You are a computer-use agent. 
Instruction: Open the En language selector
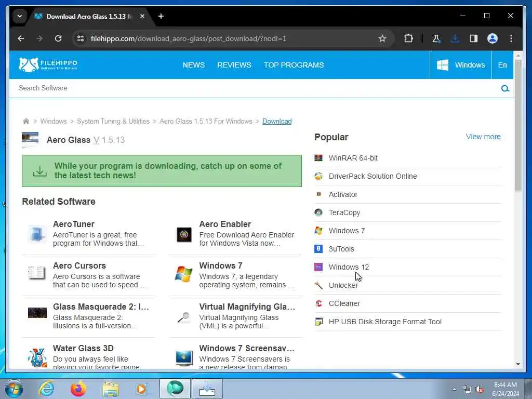point(502,65)
